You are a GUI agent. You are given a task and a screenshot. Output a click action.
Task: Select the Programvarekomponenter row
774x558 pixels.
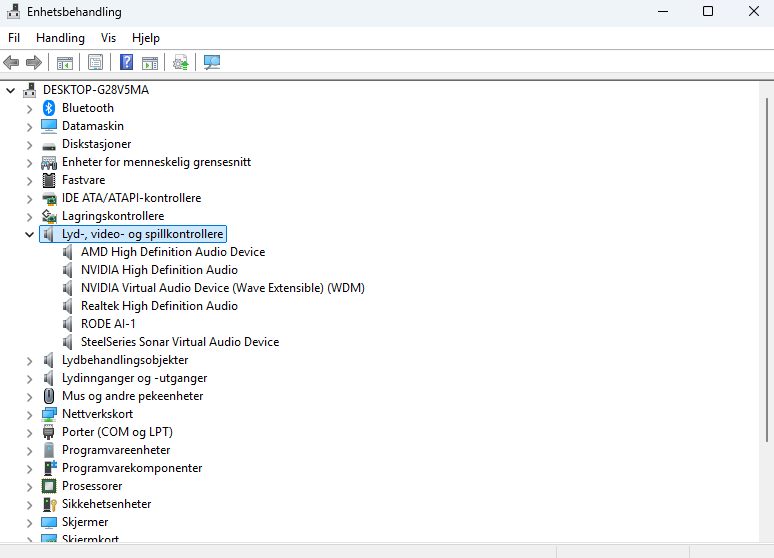132,468
